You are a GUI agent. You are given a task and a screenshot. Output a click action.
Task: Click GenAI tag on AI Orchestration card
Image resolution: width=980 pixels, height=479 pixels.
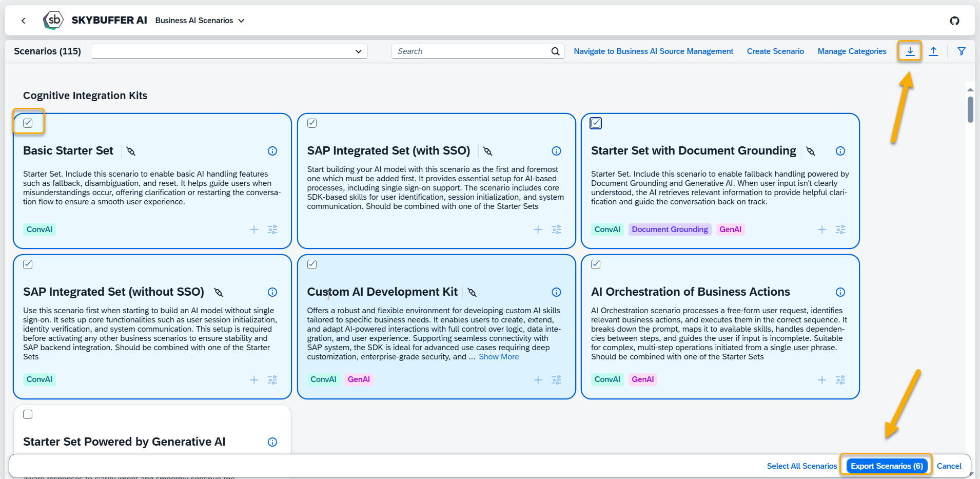coord(642,379)
